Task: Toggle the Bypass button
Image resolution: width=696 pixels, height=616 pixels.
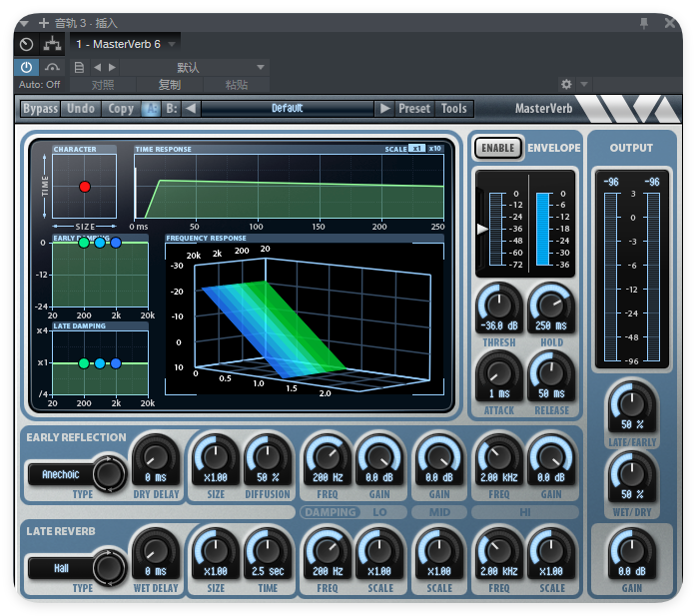Action: (x=40, y=109)
